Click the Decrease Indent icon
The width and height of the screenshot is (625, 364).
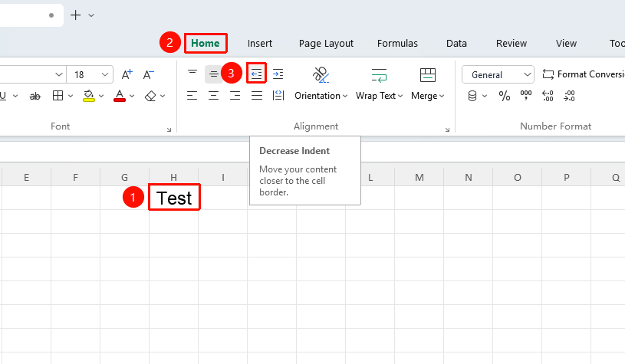tap(256, 74)
